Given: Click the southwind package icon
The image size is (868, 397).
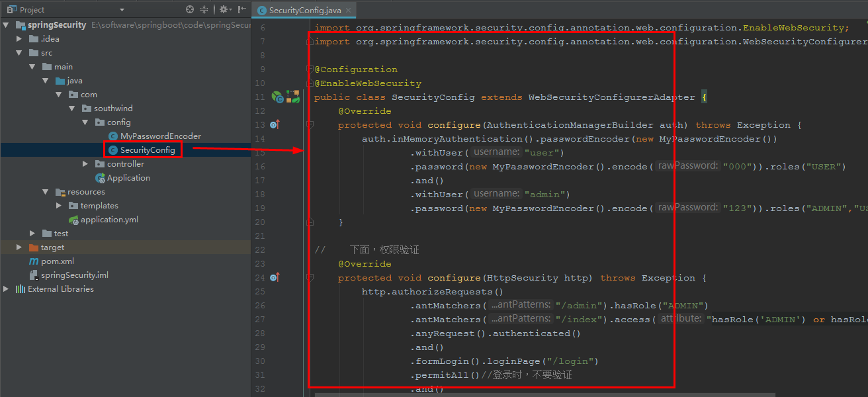Looking at the screenshot, I should (87, 109).
